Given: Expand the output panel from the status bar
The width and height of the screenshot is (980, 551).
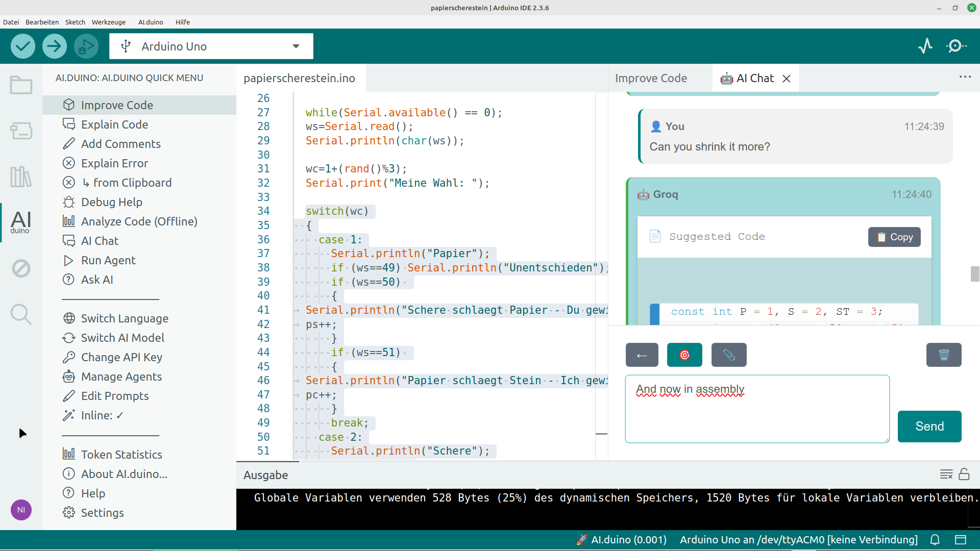Looking at the screenshot, I should tap(961, 540).
